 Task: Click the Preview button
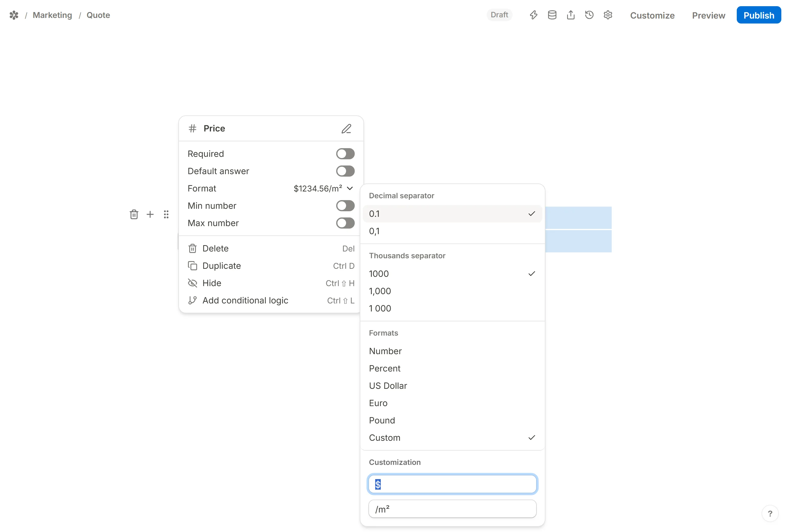tap(708, 15)
